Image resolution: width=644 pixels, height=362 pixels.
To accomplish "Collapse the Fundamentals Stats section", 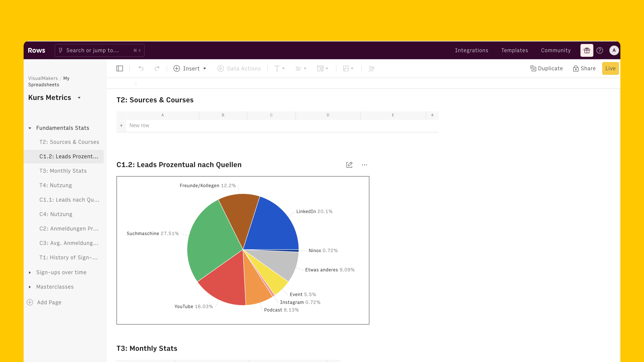I will tap(30, 128).
